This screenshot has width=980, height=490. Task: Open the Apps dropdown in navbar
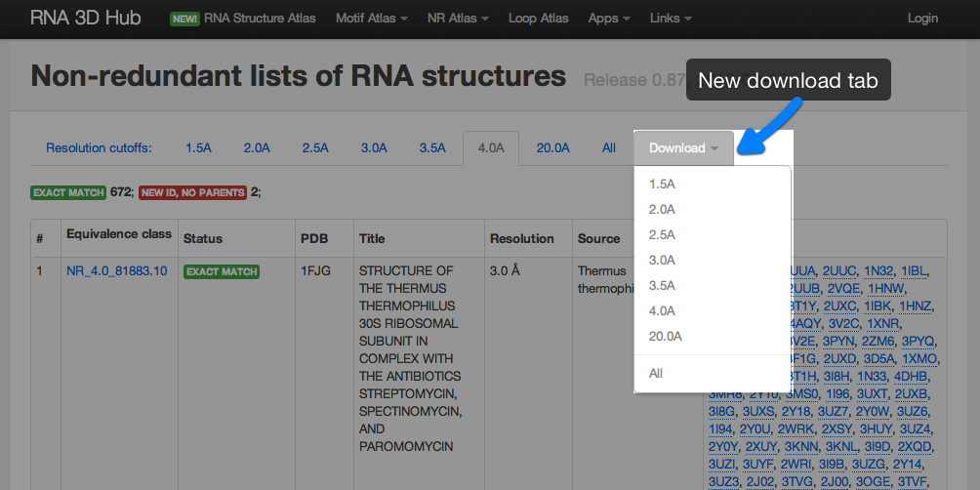click(609, 19)
